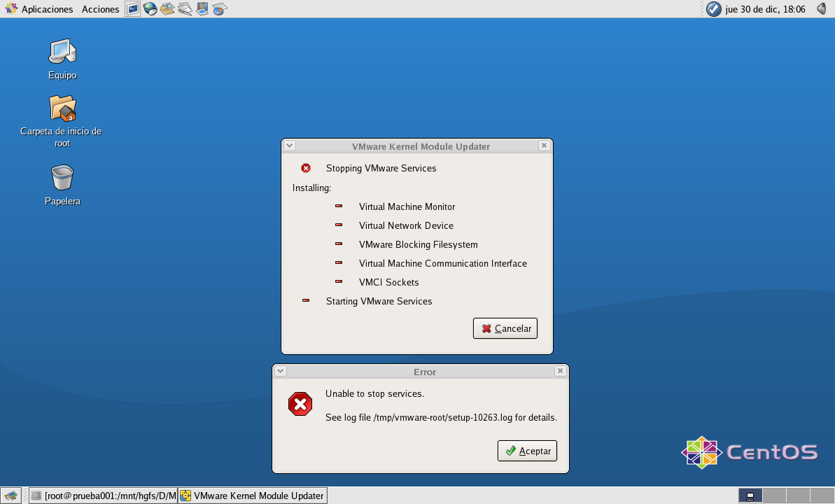Launch the presentation app icon in the panel

tap(202, 8)
